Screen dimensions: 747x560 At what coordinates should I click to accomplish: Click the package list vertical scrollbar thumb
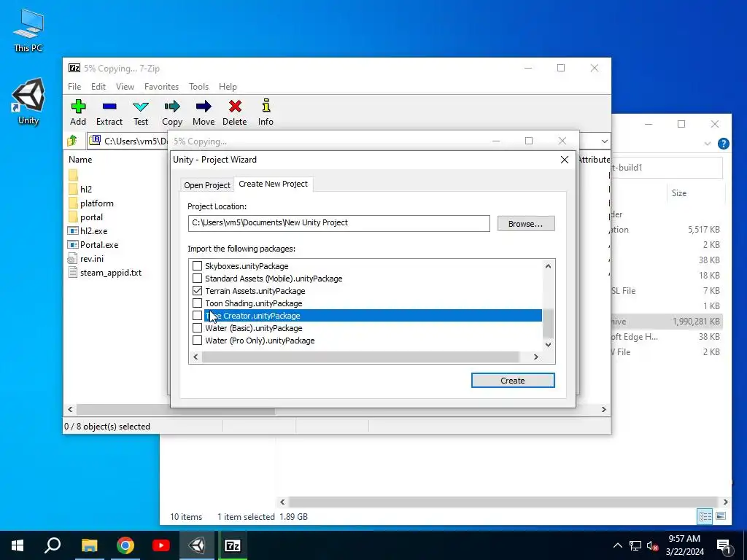(548, 323)
